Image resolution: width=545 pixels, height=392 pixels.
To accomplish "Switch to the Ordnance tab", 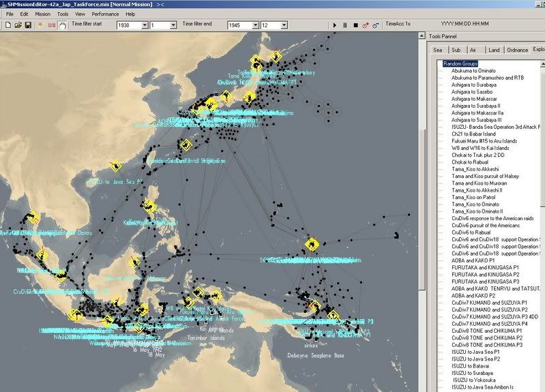I will [517, 50].
